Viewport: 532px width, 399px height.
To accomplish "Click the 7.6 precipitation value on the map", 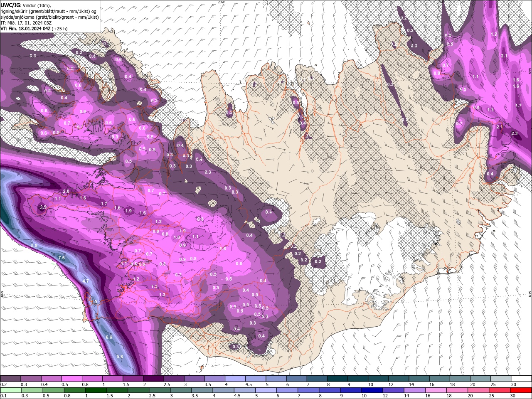I will [62, 258].
